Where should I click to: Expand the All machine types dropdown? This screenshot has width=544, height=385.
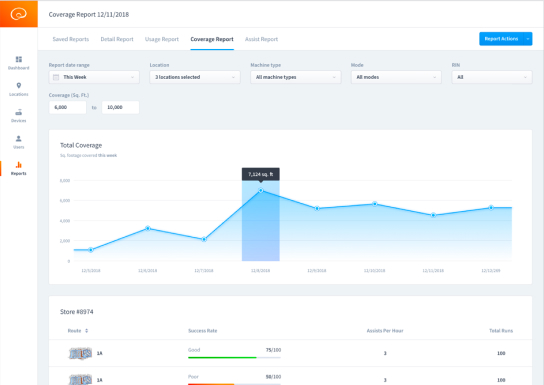pyautogui.click(x=296, y=77)
